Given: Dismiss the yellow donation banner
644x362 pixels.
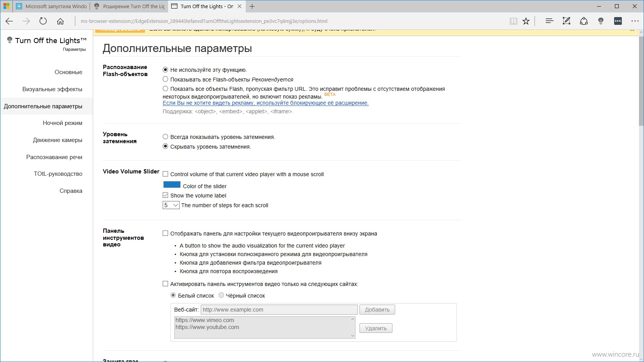Looking at the screenshot, I should pos(632,29).
